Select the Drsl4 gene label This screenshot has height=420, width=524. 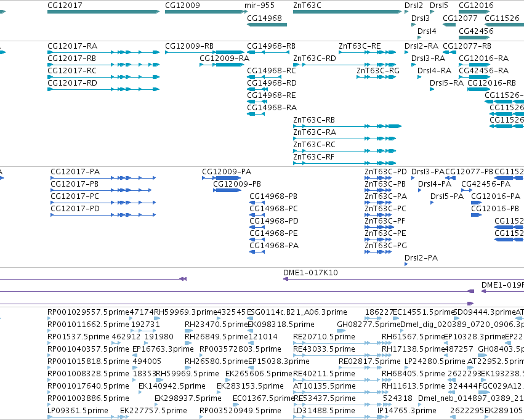pyautogui.click(x=427, y=31)
